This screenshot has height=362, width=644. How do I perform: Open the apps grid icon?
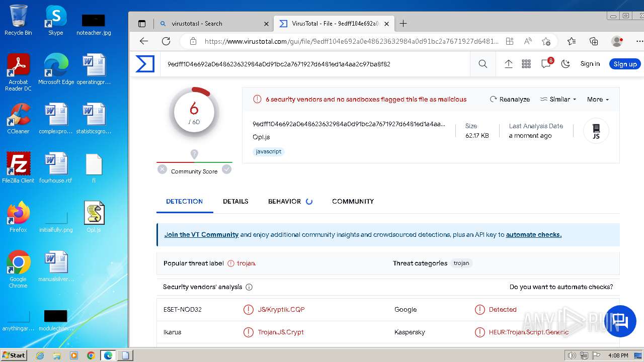click(526, 64)
